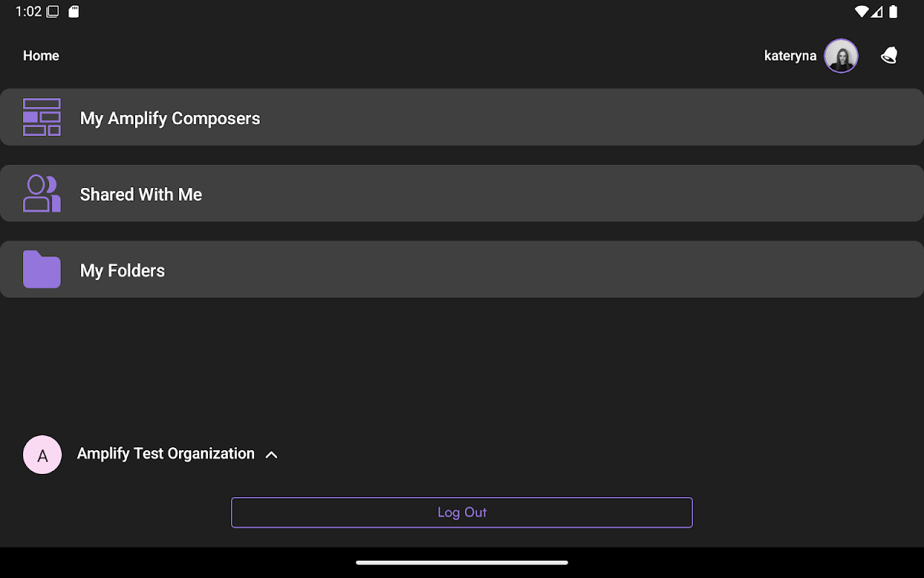The width and height of the screenshot is (924, 578).
Task: Open the My Amplify Composers section
Action: coord(462,117)
